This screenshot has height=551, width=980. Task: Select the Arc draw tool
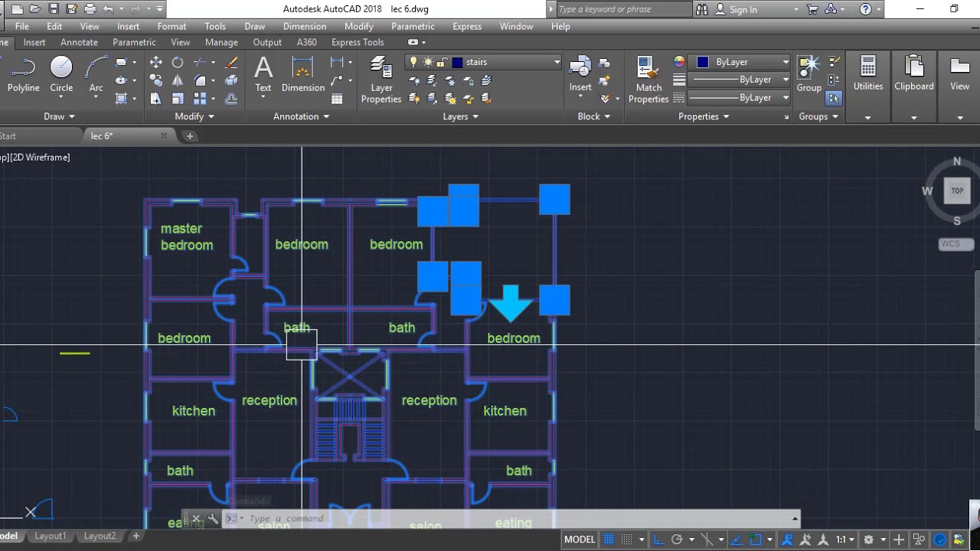(96, 75)
